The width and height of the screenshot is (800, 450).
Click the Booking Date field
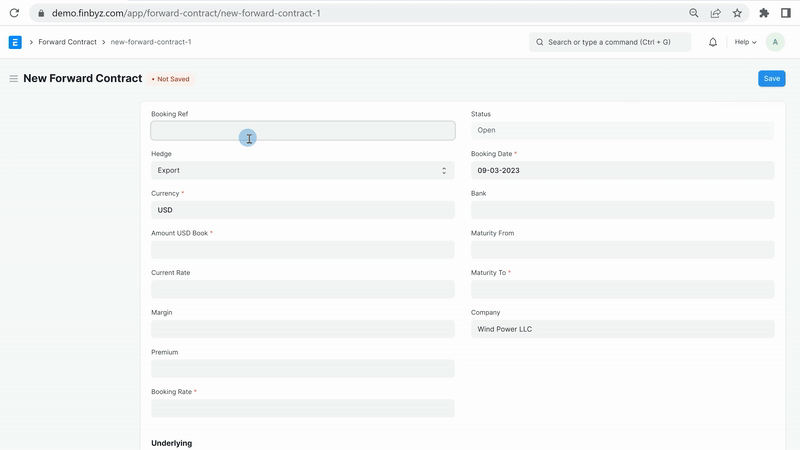(x=622, y=171)
